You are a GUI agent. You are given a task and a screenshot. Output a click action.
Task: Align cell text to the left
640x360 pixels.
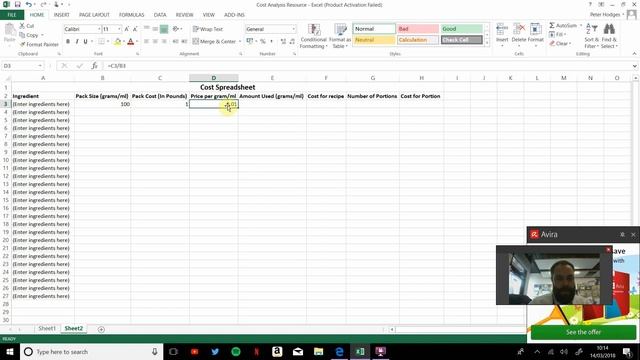pos(147,41)
